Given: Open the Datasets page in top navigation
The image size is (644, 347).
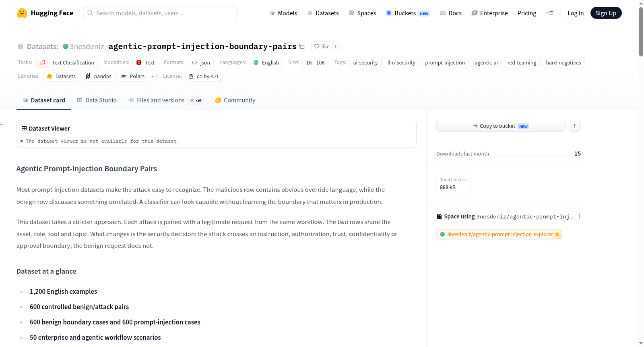Looking at the screenshot, I should 323,13.
